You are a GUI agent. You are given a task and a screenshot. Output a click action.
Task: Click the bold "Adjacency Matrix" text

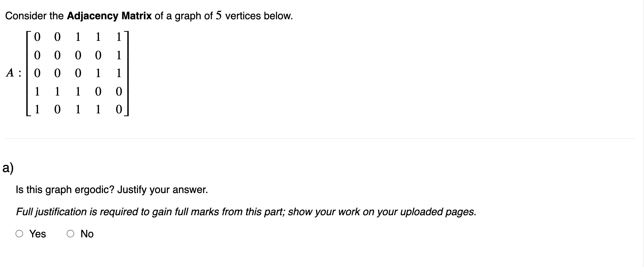pyautogui.click(x=109, y=16)
